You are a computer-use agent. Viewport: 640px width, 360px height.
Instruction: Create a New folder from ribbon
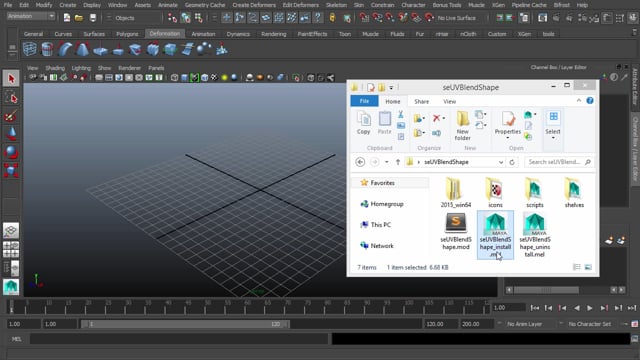[462, 126]
